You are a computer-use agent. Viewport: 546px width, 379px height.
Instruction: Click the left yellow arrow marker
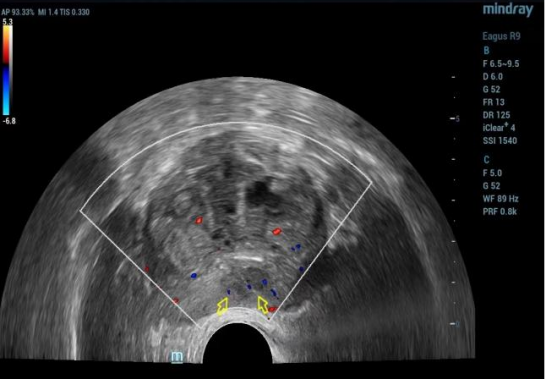tap(223, 307)
